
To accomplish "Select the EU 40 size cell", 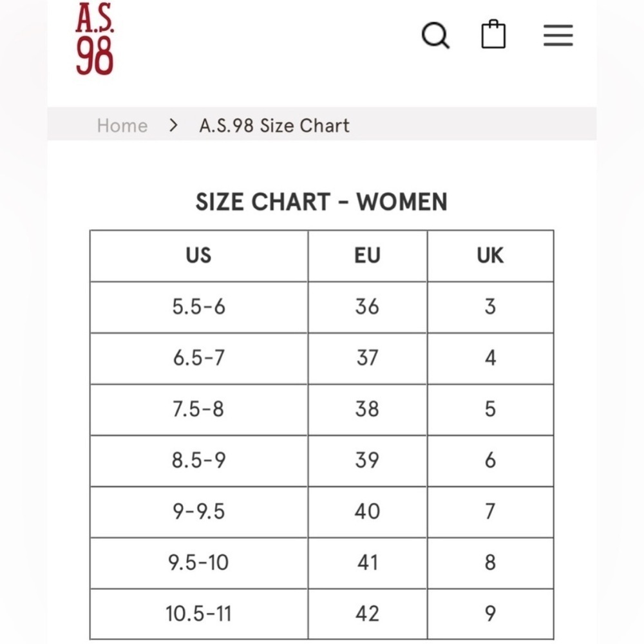I will point(367,511).
